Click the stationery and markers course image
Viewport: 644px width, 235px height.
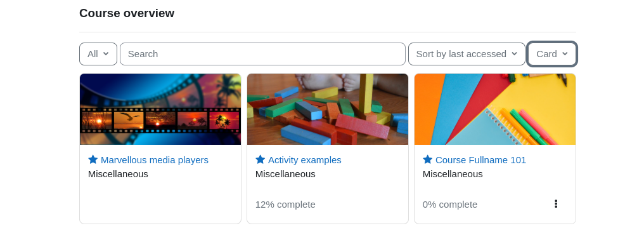pyautogui.click(x=495, y=109)
